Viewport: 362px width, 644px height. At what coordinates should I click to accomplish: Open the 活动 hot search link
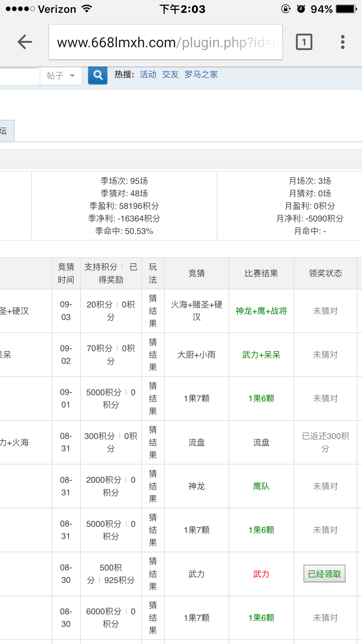click(x=148, y=75)
